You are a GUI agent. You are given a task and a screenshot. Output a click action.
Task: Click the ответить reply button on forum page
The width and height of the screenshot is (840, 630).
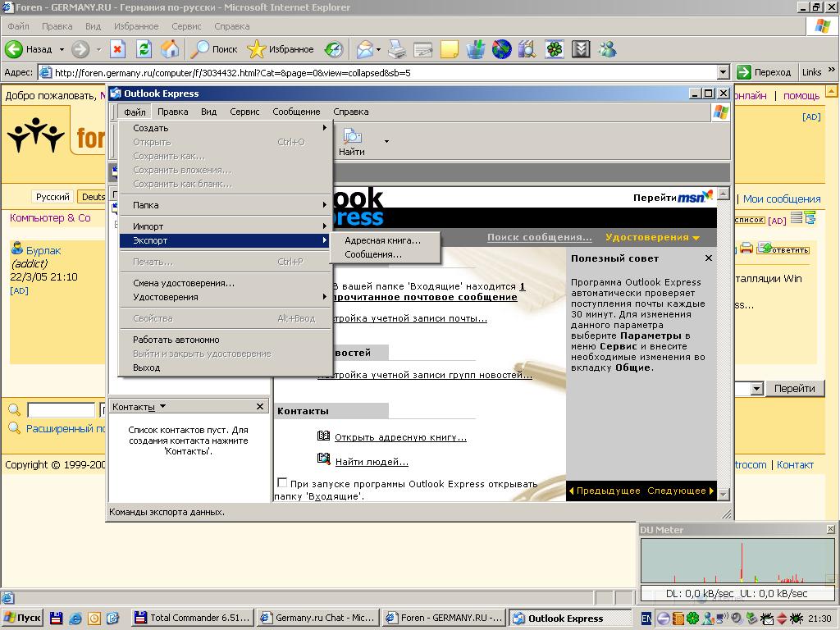[x=783, y=249]
